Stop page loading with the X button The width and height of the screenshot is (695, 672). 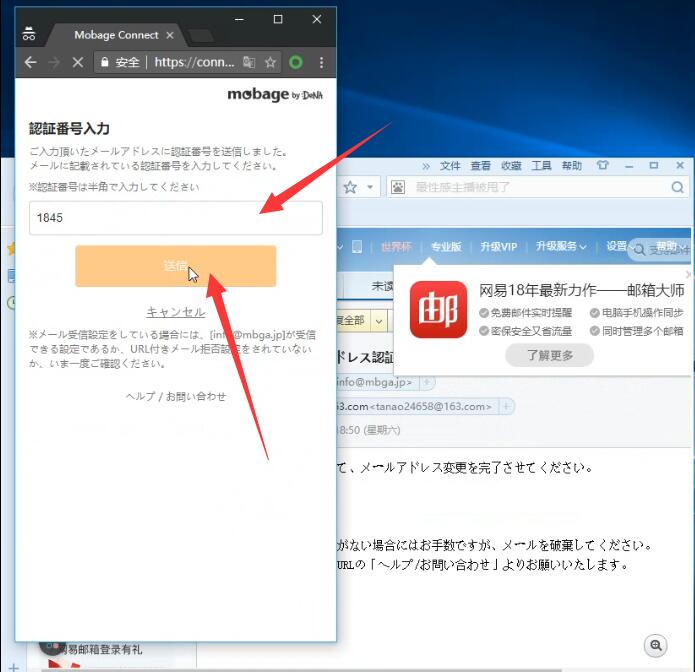point(78,63)
